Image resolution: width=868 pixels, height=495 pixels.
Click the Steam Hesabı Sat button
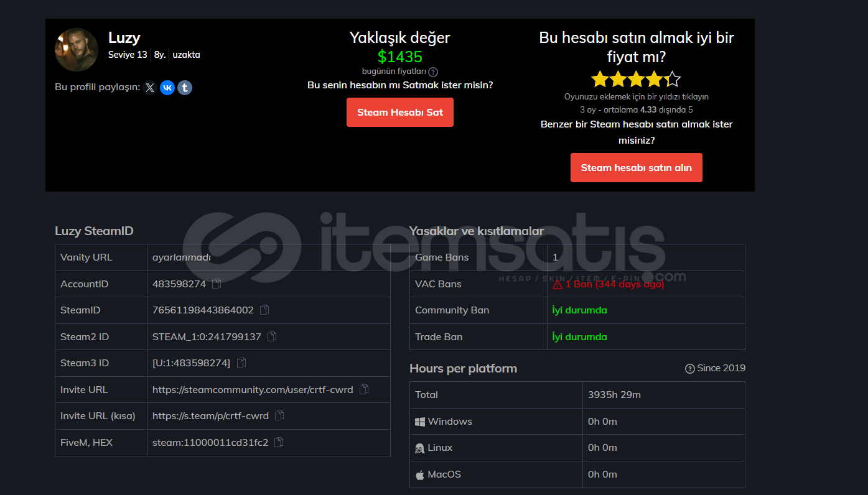pos(400,113)
